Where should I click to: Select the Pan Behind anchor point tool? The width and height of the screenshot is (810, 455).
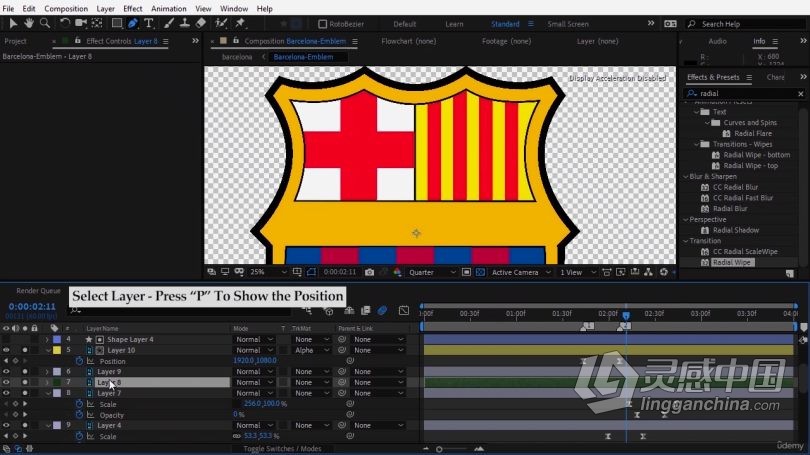97,23
